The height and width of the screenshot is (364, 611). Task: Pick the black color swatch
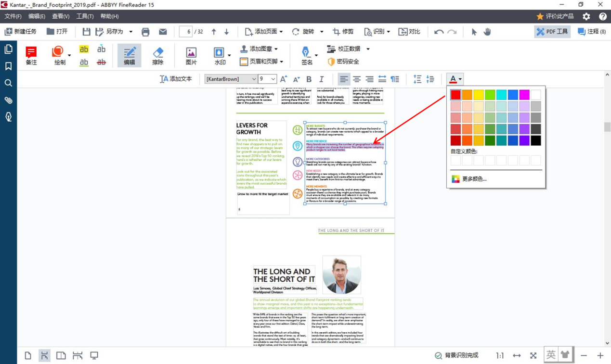pyautogui.click(x=536, y=140)
